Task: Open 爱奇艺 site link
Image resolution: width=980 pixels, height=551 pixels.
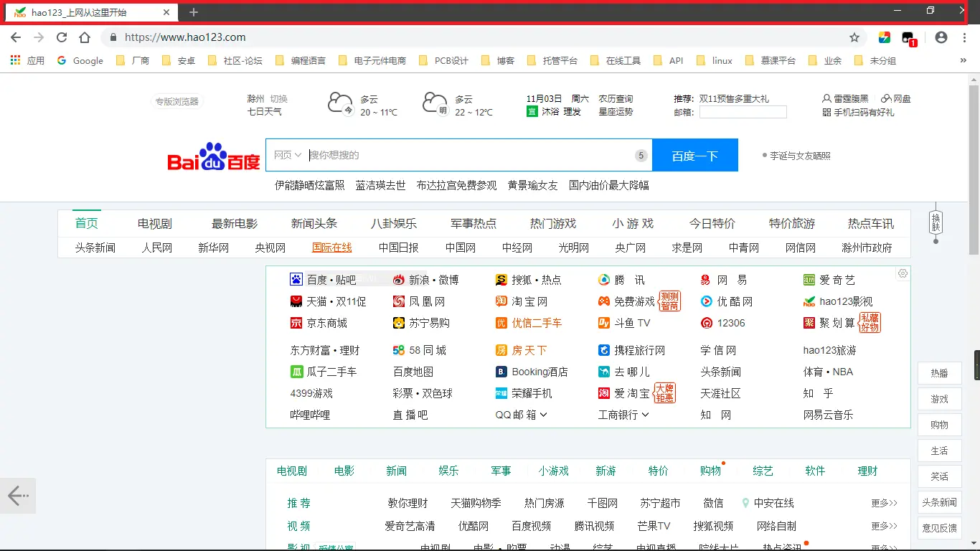Action: coord(829,280)
